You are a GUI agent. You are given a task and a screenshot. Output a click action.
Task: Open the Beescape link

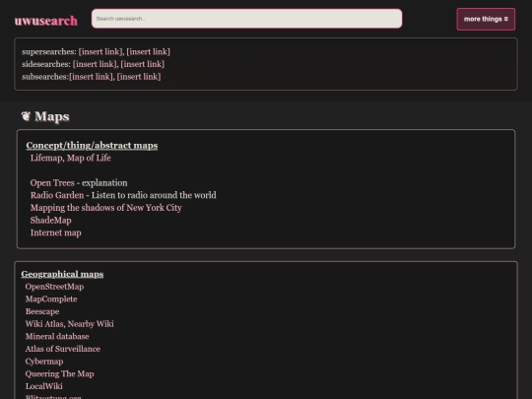point(42,311)
